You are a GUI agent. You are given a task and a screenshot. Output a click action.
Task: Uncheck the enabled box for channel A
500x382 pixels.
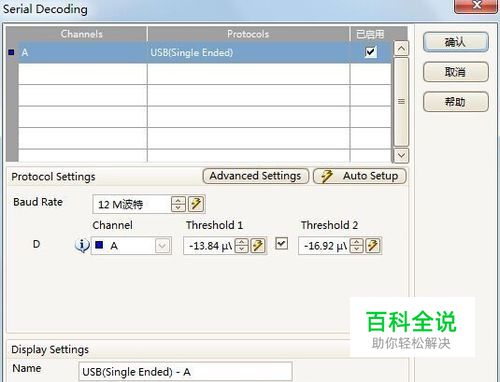(x=370, y=52)
